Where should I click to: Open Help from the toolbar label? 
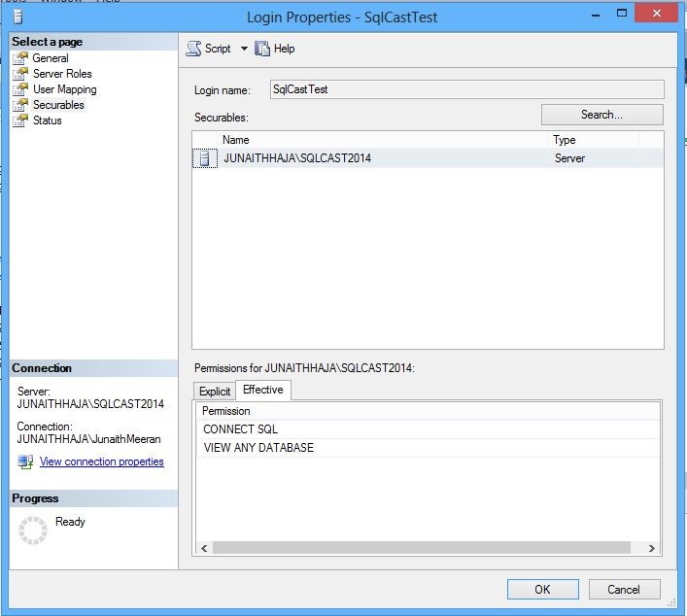(x=284, y=49)
